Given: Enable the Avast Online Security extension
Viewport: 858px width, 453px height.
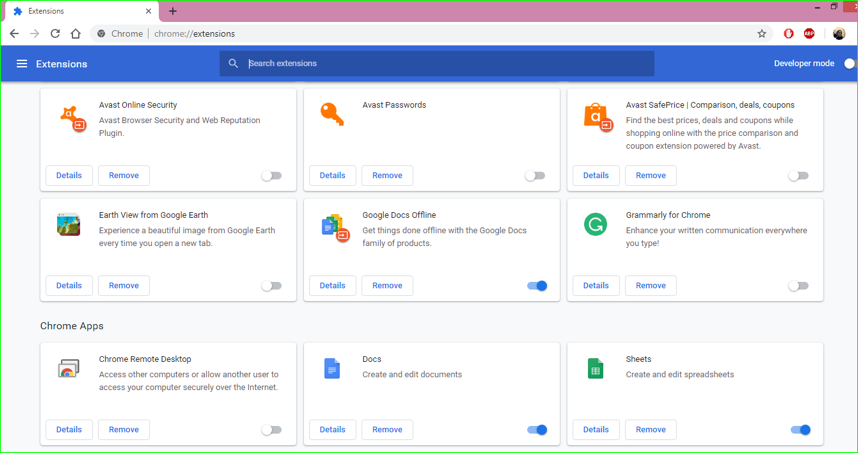Looking at the screenshot, I should [271, 176].
